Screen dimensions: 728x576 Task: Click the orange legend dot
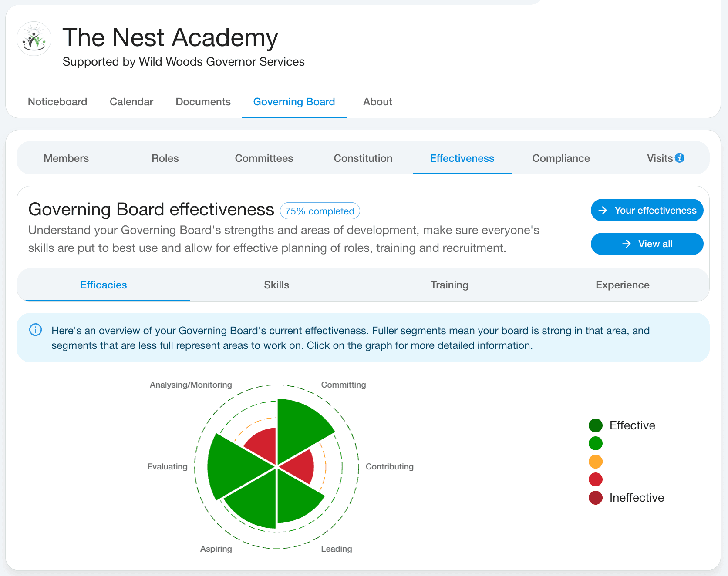[x=595, y=462]
